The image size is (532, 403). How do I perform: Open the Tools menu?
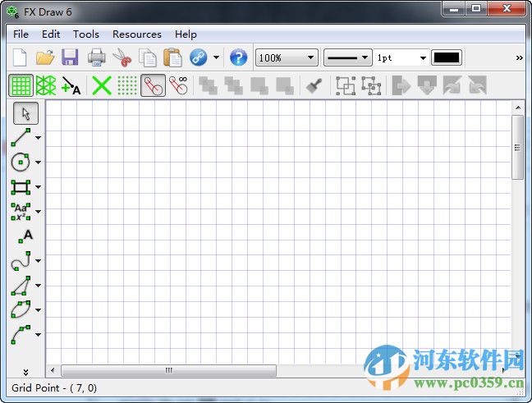point(86,34)
